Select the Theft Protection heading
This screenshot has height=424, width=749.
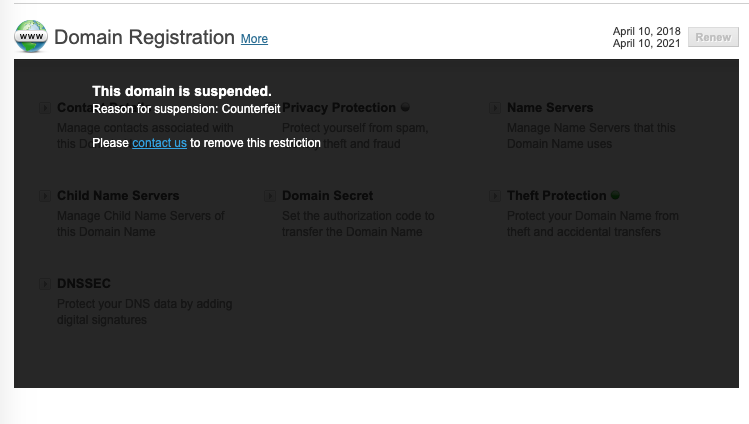(556, 195)
